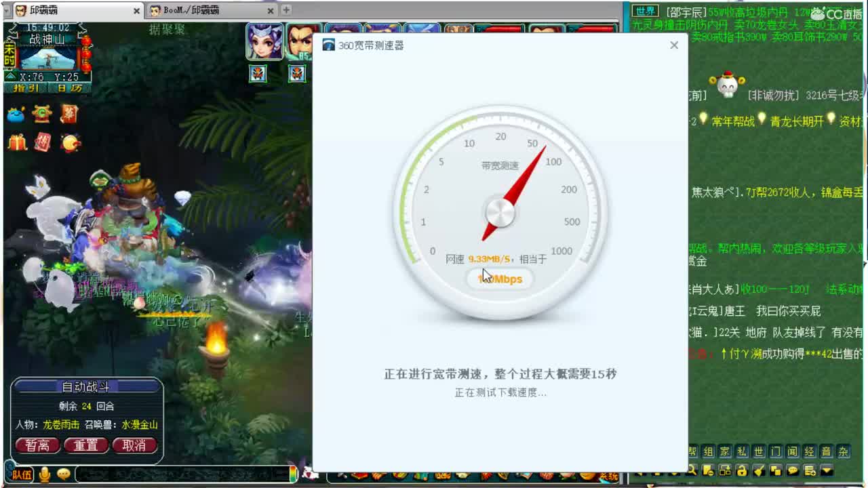868x488 pixels.
Task: Clear chat with the broom icon
Action: coord(759,470)
